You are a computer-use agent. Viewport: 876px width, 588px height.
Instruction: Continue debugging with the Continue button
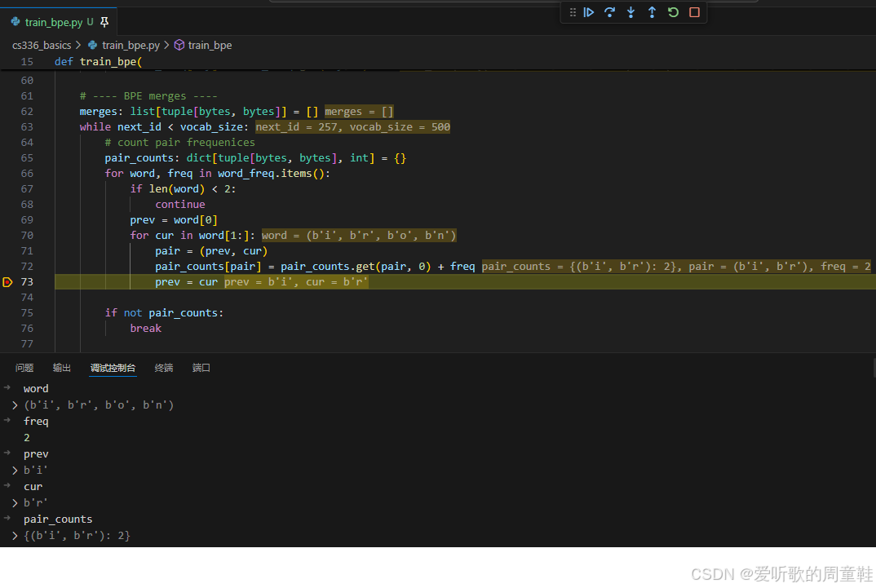pos(588,12)
